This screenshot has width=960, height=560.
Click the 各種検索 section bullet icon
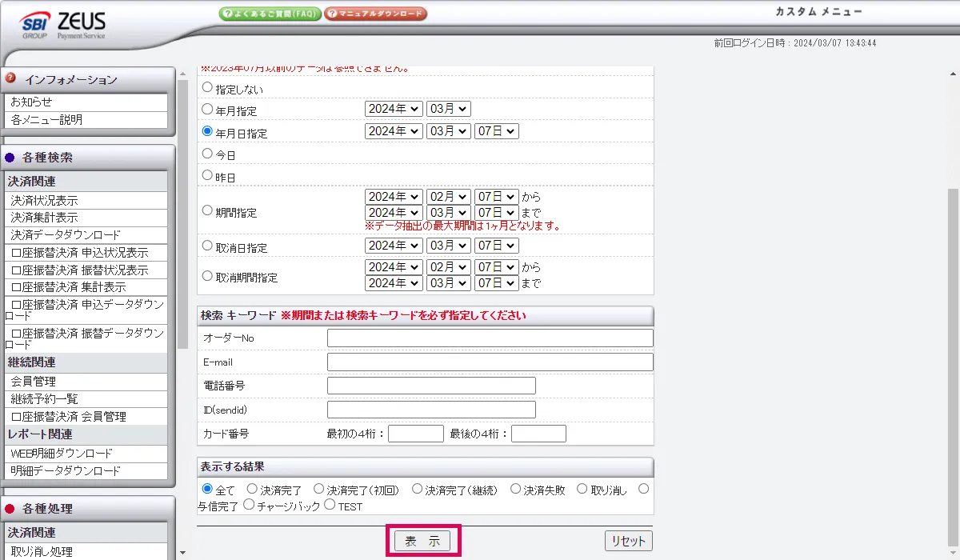point(11,158)
